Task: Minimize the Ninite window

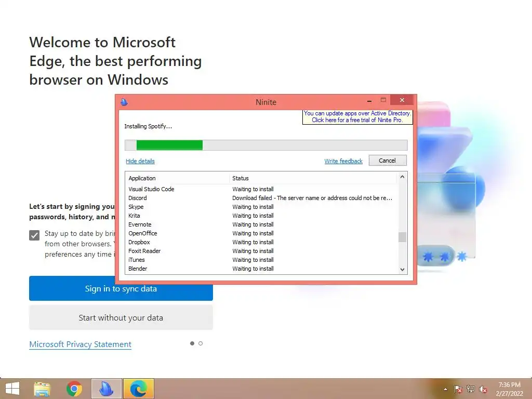Action: tap(369, 100)
